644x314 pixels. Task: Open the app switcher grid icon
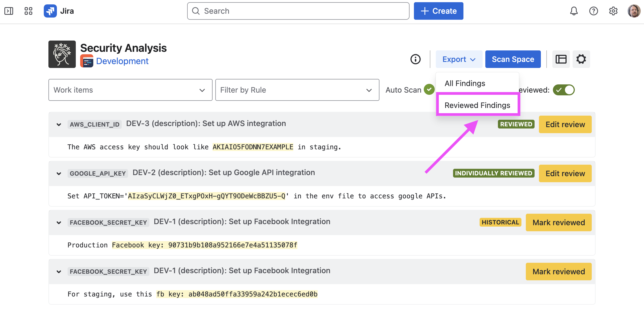(x=28, y=11)
